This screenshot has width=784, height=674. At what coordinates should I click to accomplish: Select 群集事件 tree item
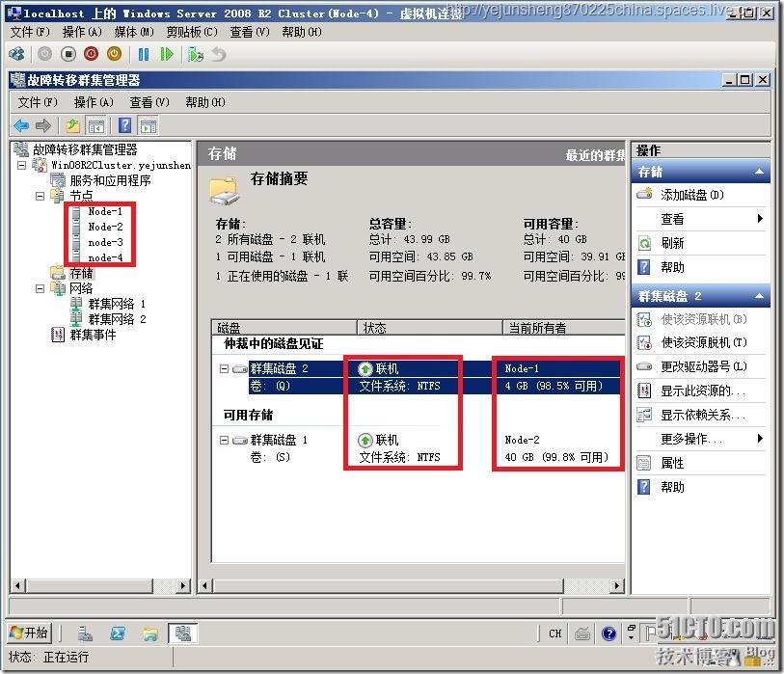tap(93, 335)
